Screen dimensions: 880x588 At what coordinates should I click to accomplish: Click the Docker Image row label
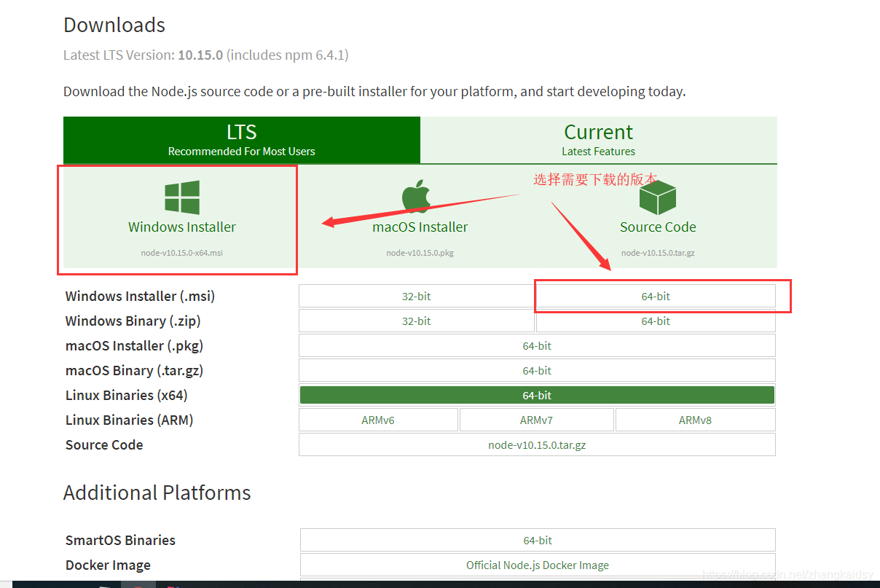pos(108,565)
